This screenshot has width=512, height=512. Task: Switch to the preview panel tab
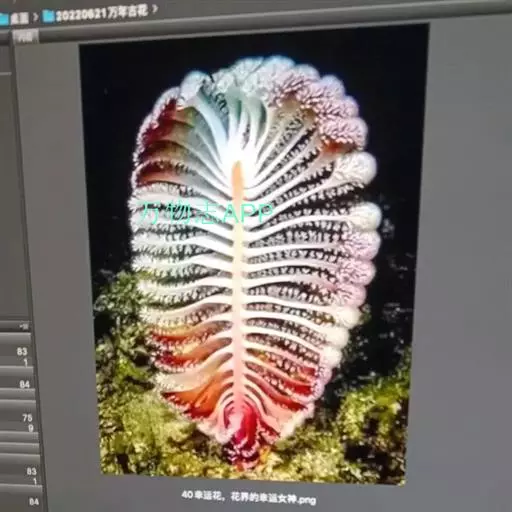tap(26, 36)
